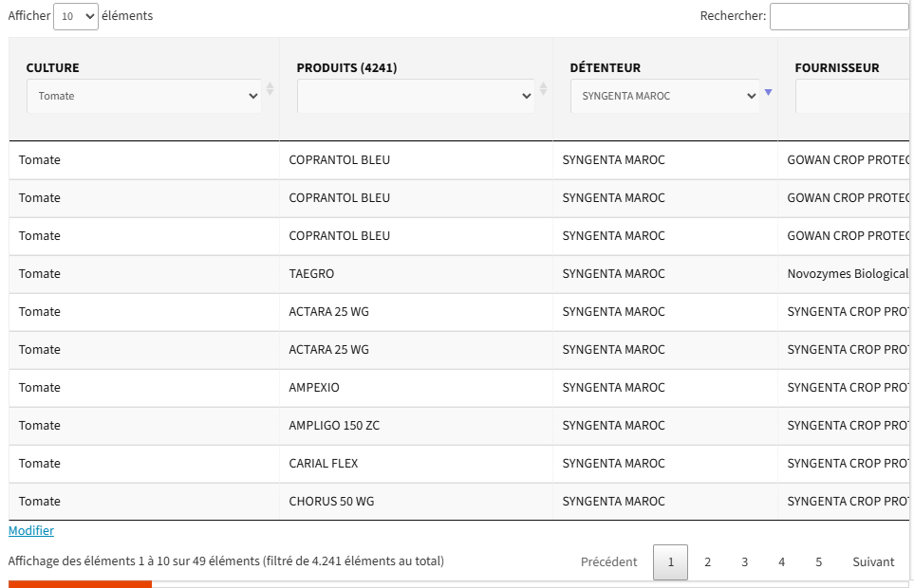This screenshot has height=588, width=914.
Task: Select pagination page 1
Action: coord(670,561)
